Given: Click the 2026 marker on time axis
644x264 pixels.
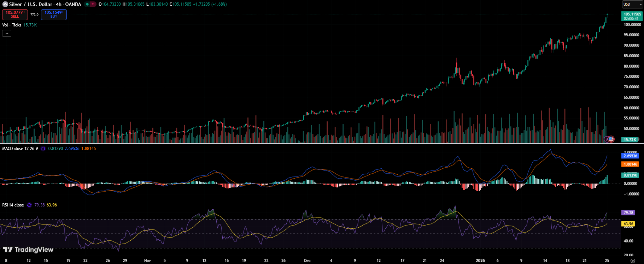Looking at the screenshot, I should point(480,260).
